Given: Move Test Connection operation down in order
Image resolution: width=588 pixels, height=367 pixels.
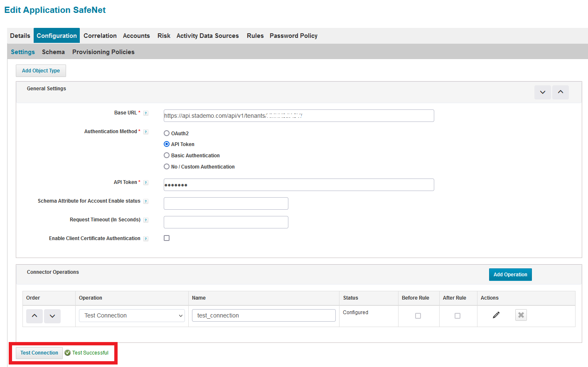Looking at the screenshot, I should tap(52, 316).
